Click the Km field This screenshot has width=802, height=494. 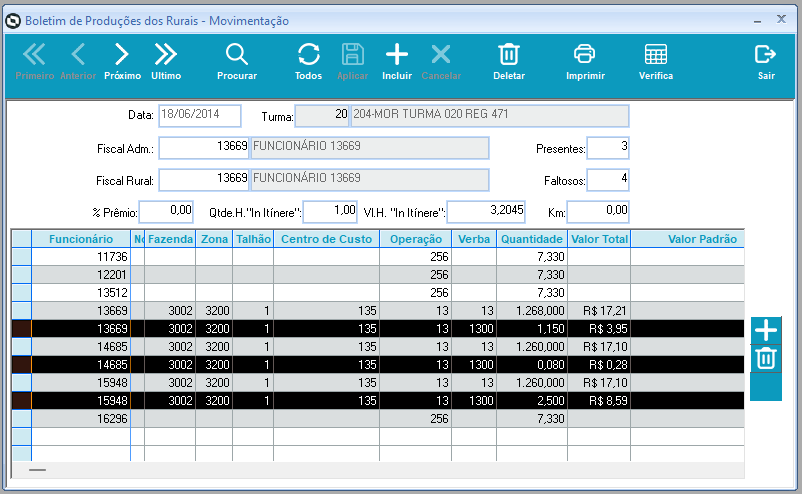(x=598, y=212)
